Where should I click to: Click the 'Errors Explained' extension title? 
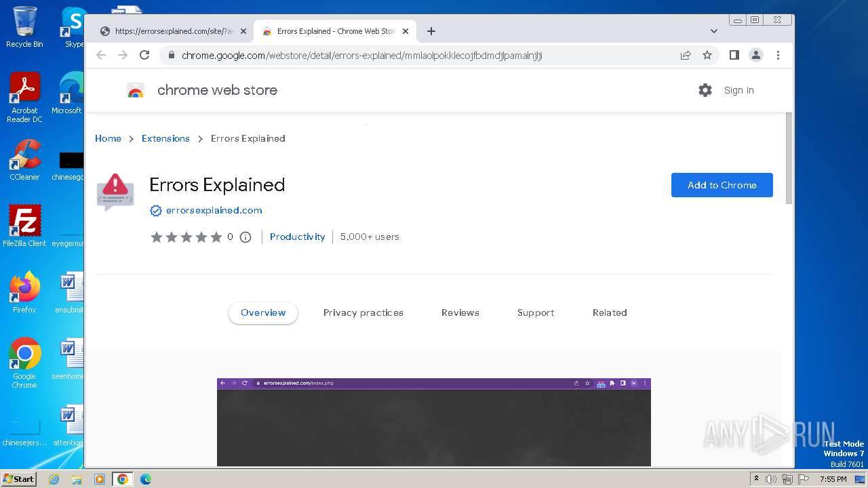pos(217,185)
